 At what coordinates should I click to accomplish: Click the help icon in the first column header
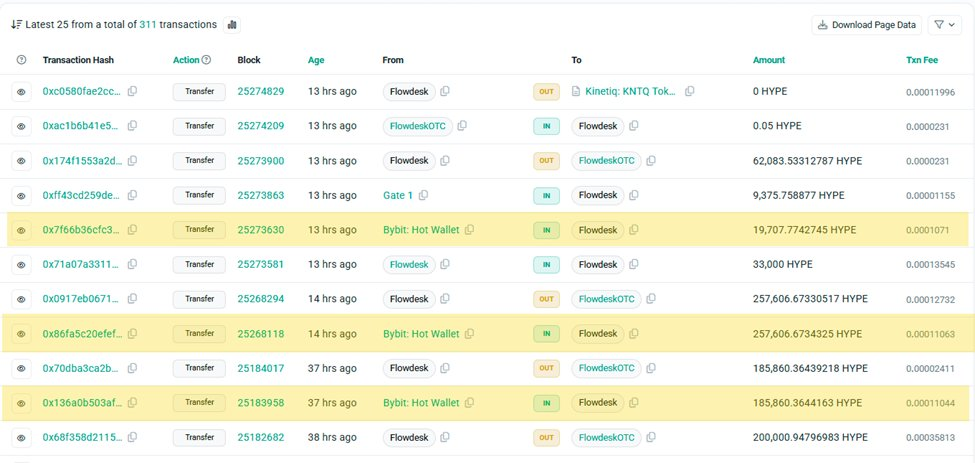(x=21, y=60)
